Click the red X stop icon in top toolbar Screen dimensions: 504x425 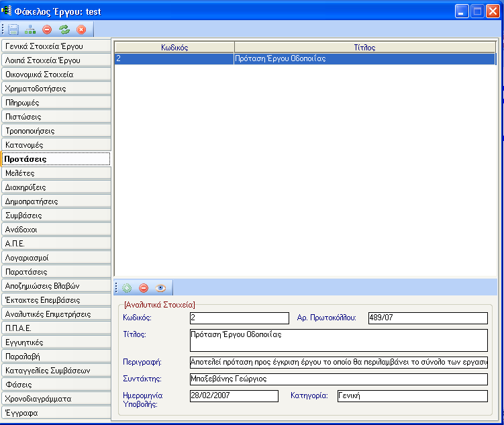coord(81,30)
